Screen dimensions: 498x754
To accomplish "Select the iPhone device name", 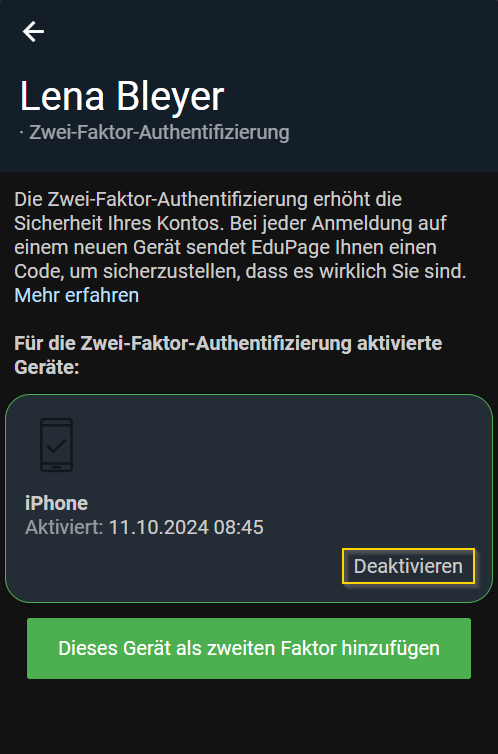I will pos(56,503).
